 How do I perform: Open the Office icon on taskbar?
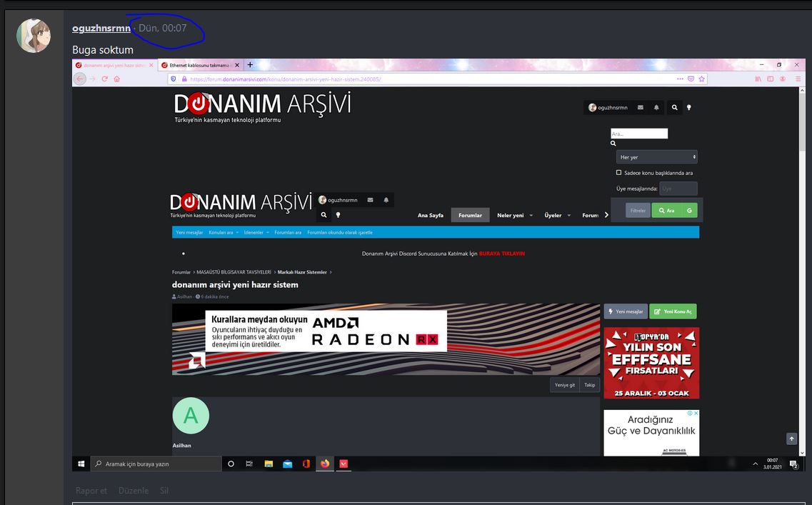(306, 464)
